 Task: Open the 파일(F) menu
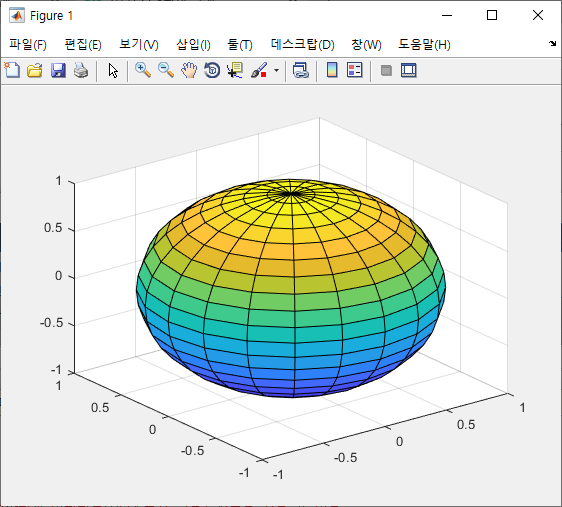pyautogui.click(x=28, y=44)
